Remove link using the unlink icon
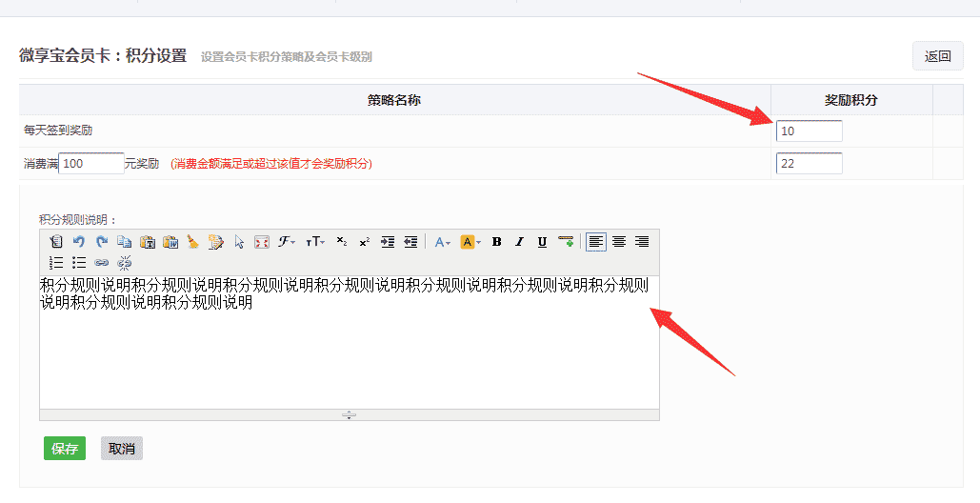This screenshot has width=980, height=503. click(124, 263)
